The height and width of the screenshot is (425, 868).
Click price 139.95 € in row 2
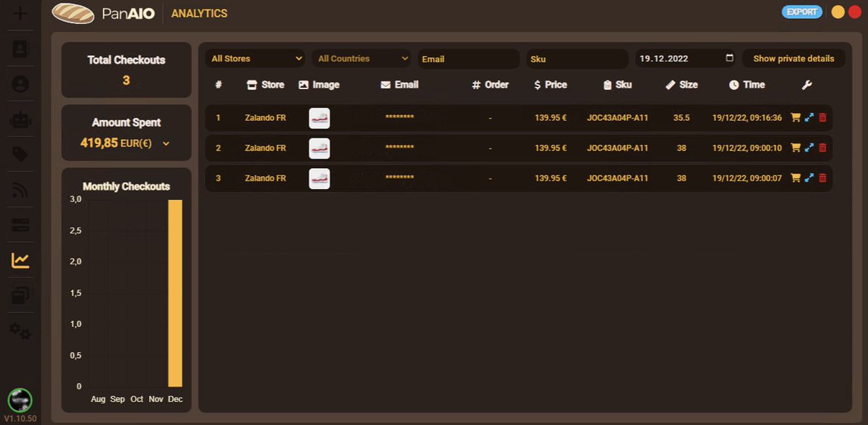point(550,148)
